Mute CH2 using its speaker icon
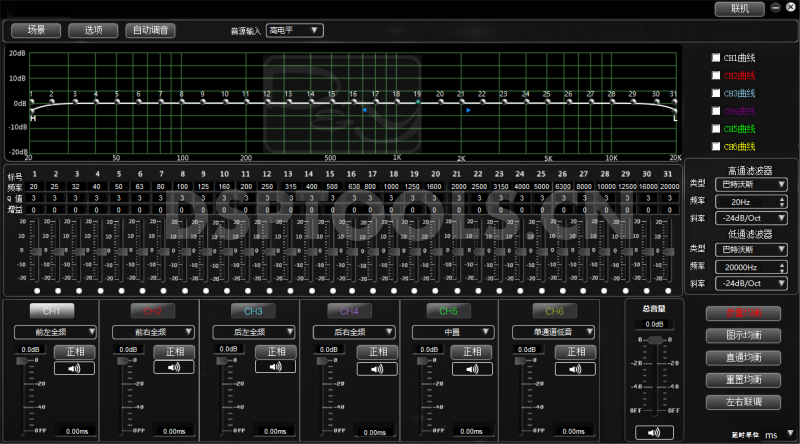The height and width of the screenshot is (444, 800). pyautogui.click(x=174, y=368)
